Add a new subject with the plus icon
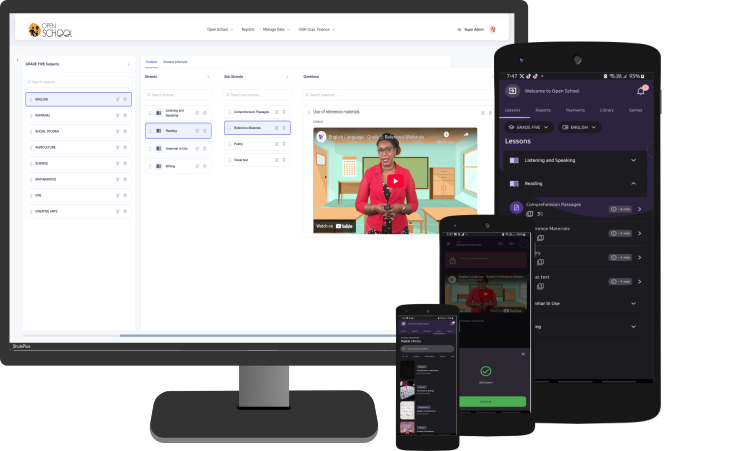745x451 pixels. 128,64
